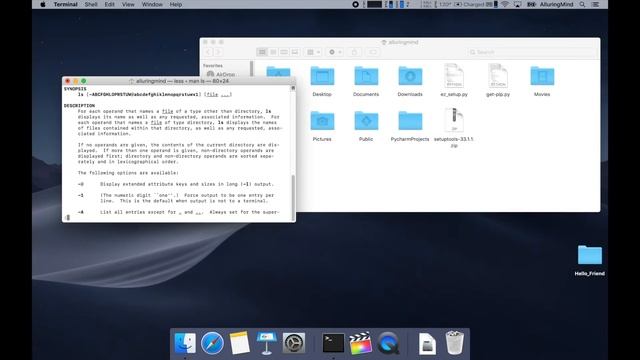This screenshot has width=640, height=360.
Task: Click the Wi-Fi status icon in menu bar
Action: point(505,4)
